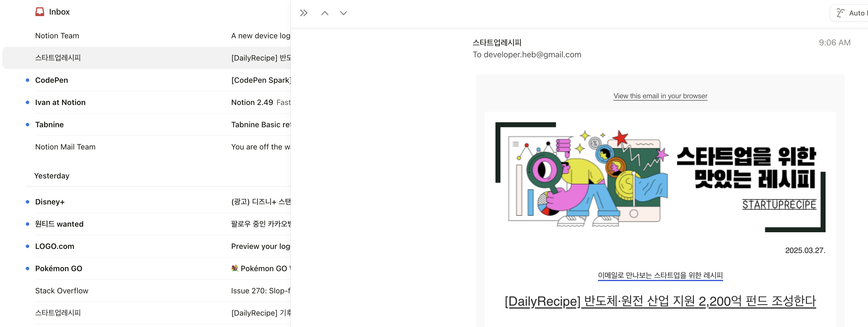Click sender name 스타트업레시피 in email header
Screen dimensions: 868x327
(497, 42)
